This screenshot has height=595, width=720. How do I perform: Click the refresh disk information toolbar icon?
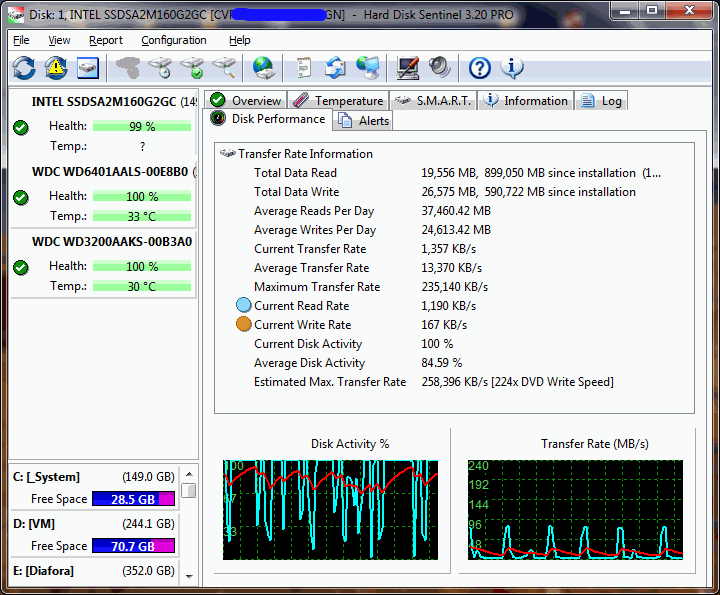(x=24, y=68)
